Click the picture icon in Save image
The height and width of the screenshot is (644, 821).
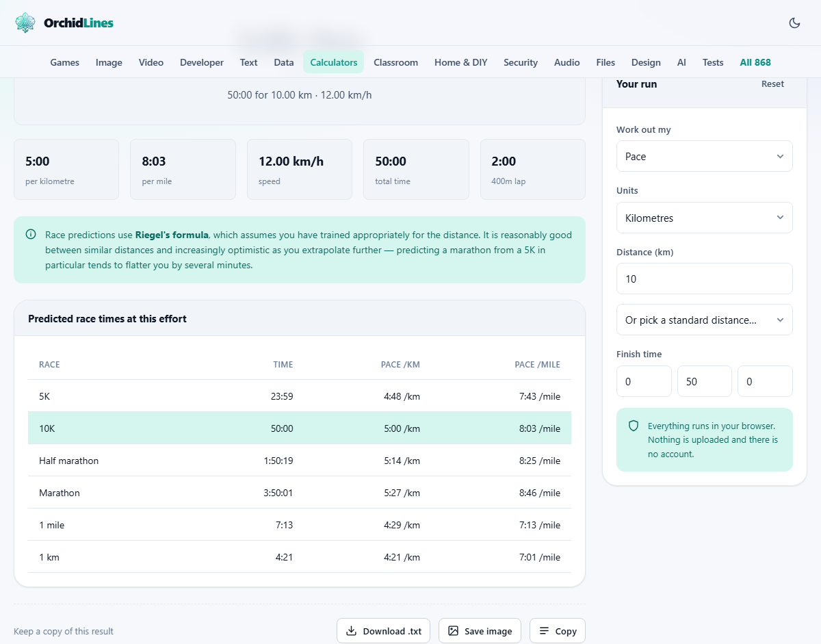coord(453,631)
